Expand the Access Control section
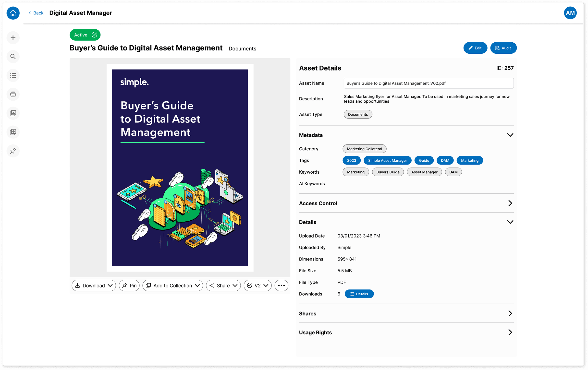This screenshot has width=588, height=370. click(511, 203)
